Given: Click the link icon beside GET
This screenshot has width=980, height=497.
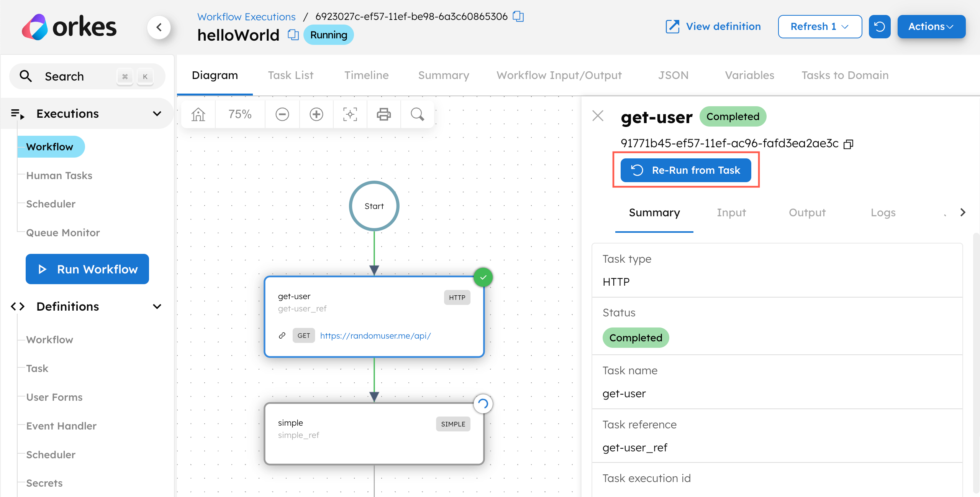Looking at the screenshot, I should 282,336.
